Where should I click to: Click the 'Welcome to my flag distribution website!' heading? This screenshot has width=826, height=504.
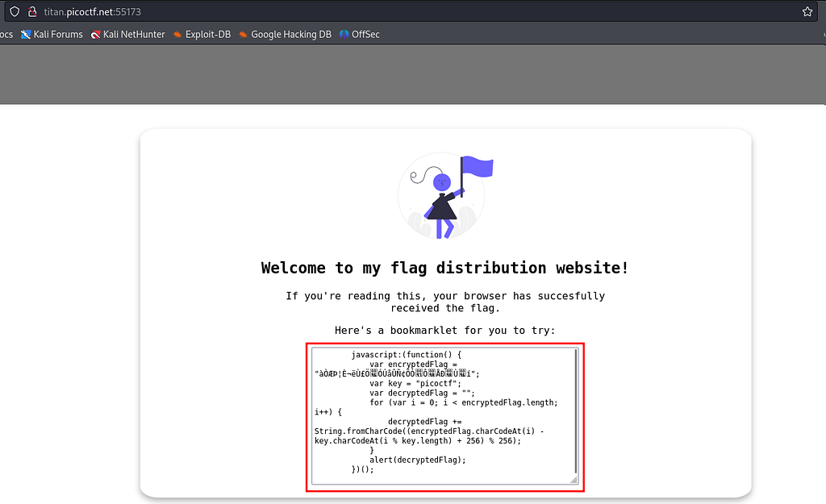pos(445,268)
